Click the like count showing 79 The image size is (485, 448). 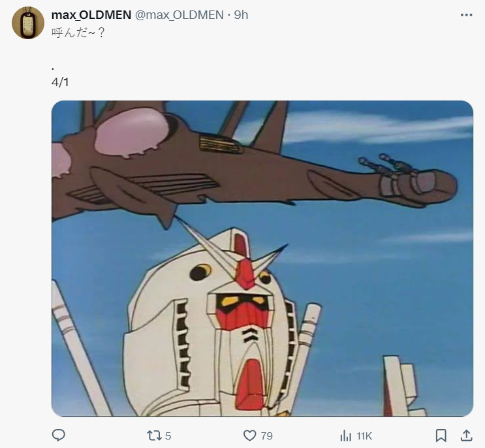pos(266,436)
